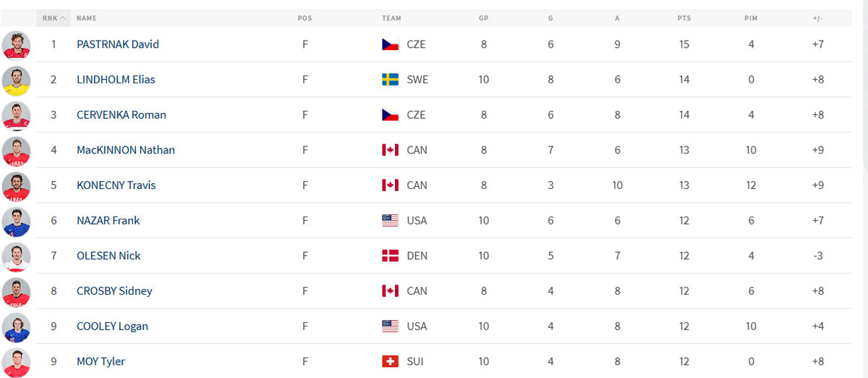Sort by the +/- column header
The width and height of the screenshot is (868, 378).
click(817, 18)
